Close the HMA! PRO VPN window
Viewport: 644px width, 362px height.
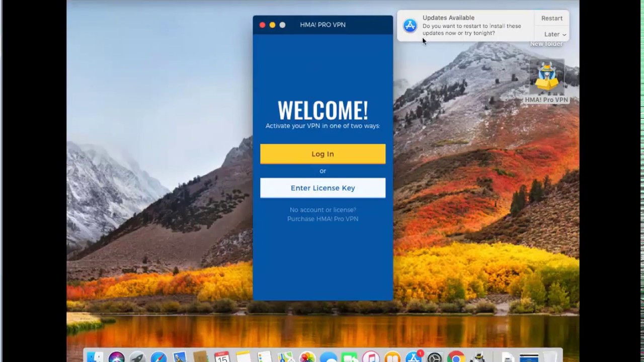[262, 25]
